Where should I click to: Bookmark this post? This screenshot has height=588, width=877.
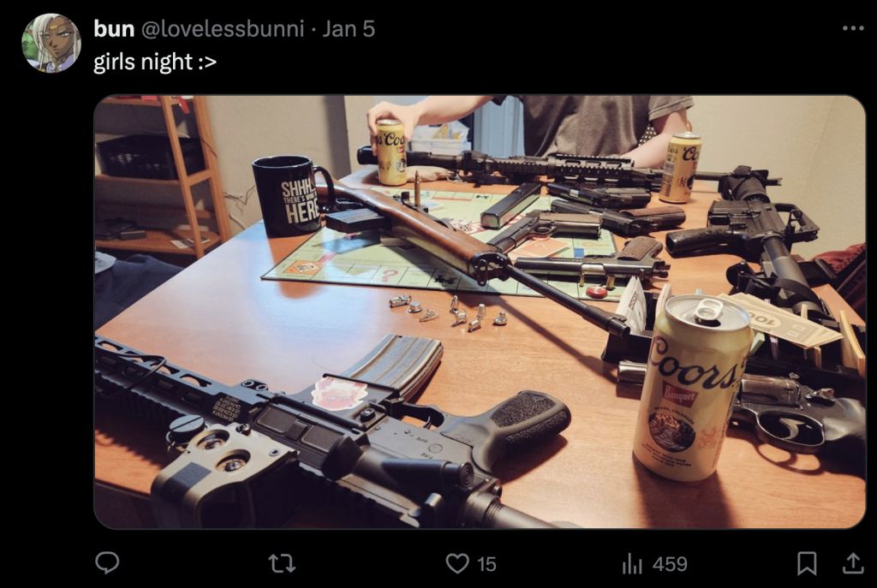[x=807, y=563]
